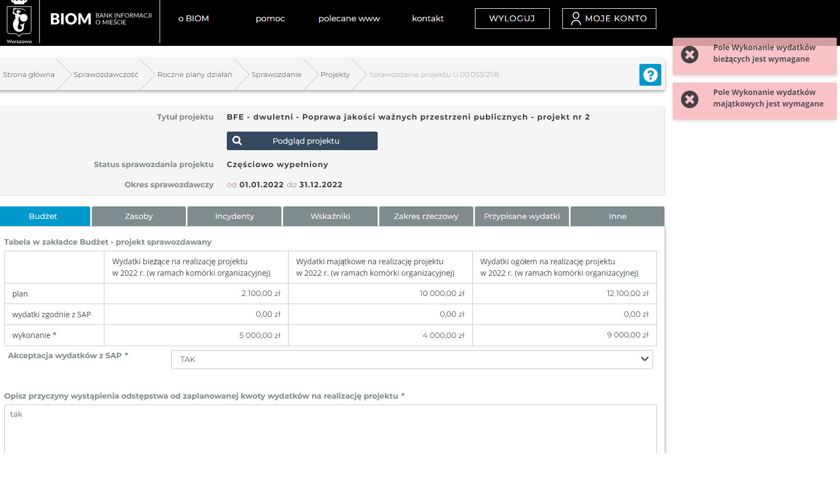Open the 'o BIOM' menu item
This screenshot has width=840, height=504.
[193, 19]
